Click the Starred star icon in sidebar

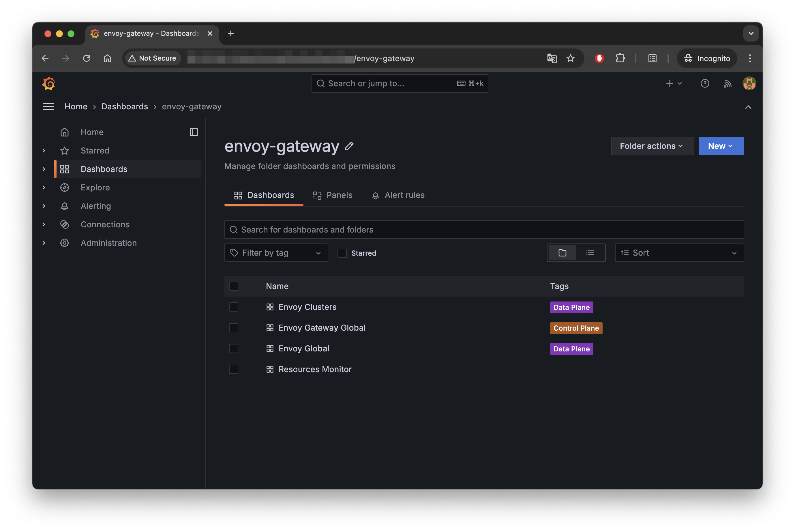[x=65, y=151]
